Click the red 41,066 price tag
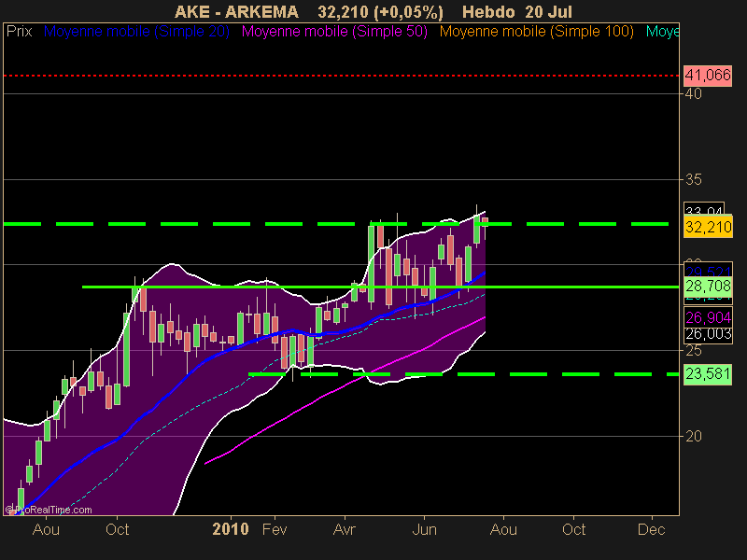 [708, 76]
